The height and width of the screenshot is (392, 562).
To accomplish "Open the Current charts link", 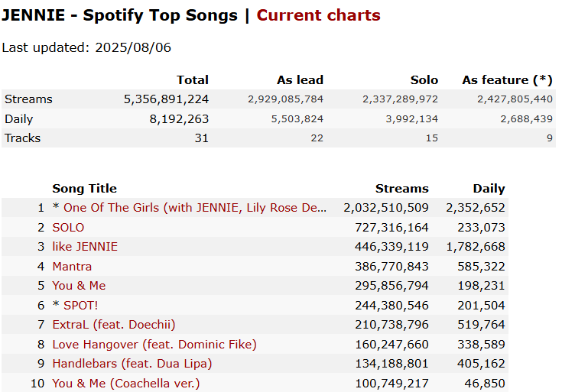I will pos(318,15).
